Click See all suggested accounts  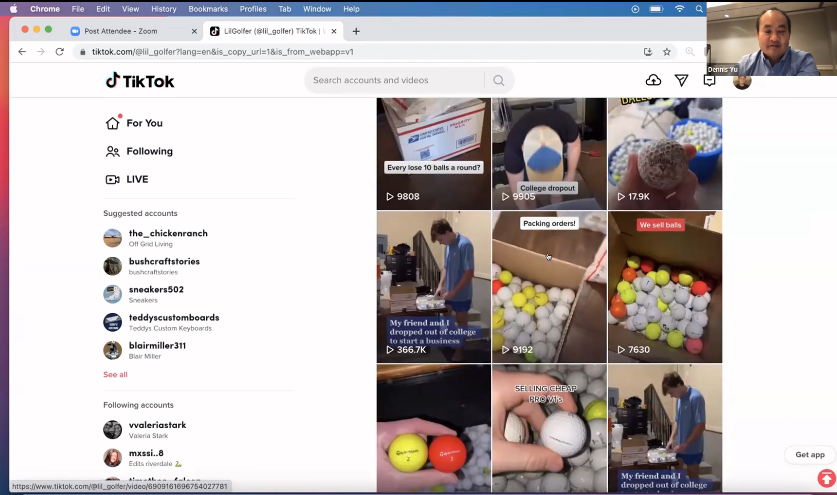click(x=115, y=374)
